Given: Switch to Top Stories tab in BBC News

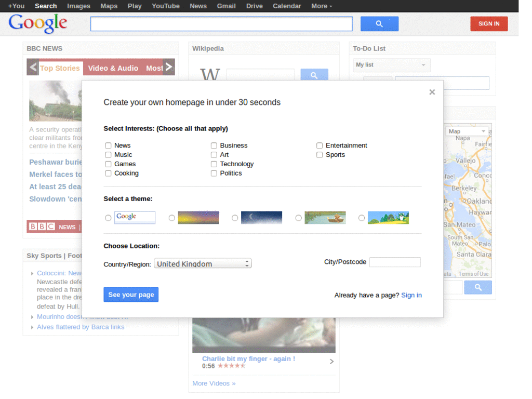Looking at the screenshot, I should coord(60,68).
